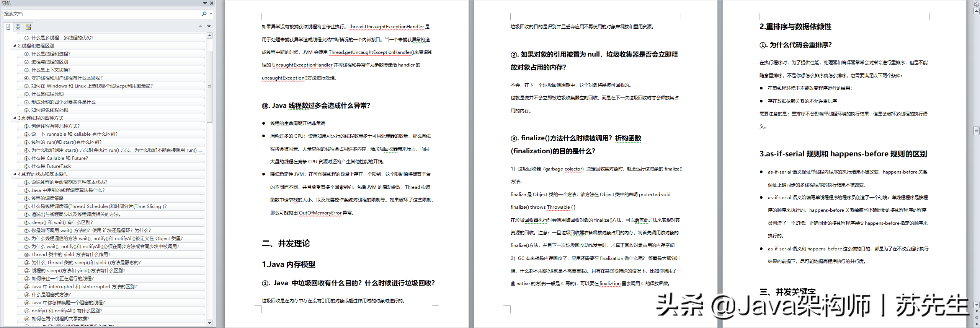Click the word Throwable in document
Viewport: 980px width, 328px height.
coord(559,207)
